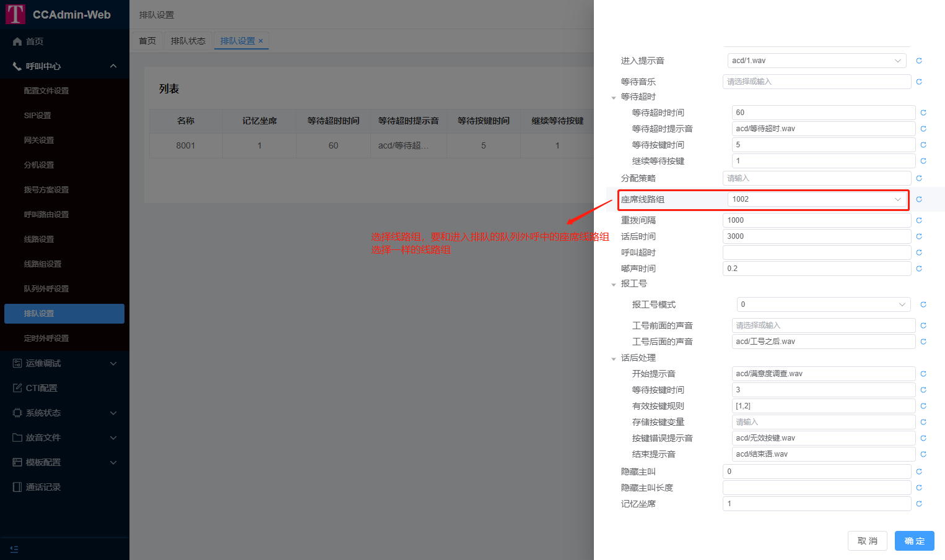Viewport: 945px width, 560px height.
Task: Click the reset icon beside 记忆坐席 field
Action: click(919, 504)
